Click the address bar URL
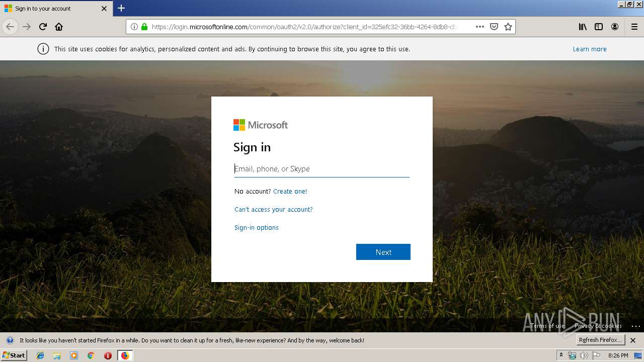Viewport: 644px width, 362px height. 304,27
